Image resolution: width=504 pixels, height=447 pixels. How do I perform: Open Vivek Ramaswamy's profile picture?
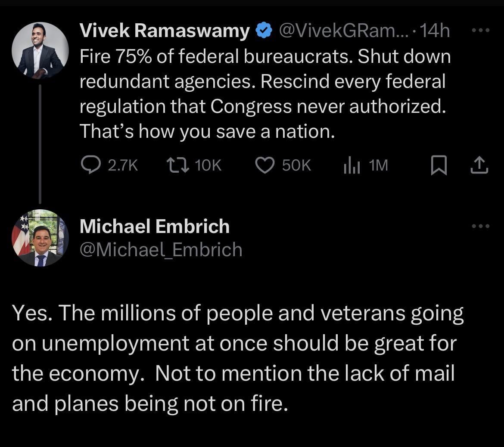click(x=40, y=50)
